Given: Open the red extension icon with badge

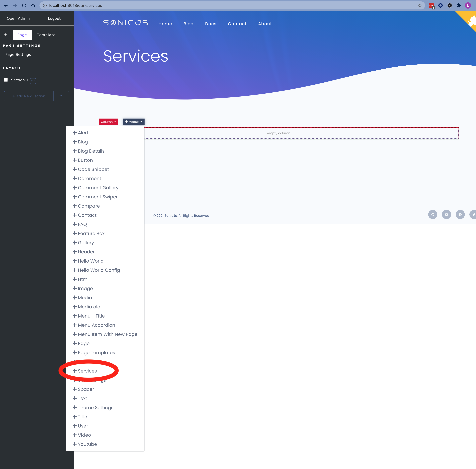Looking at the screenshot, I should pyautogui.click(x=431, y=6).
